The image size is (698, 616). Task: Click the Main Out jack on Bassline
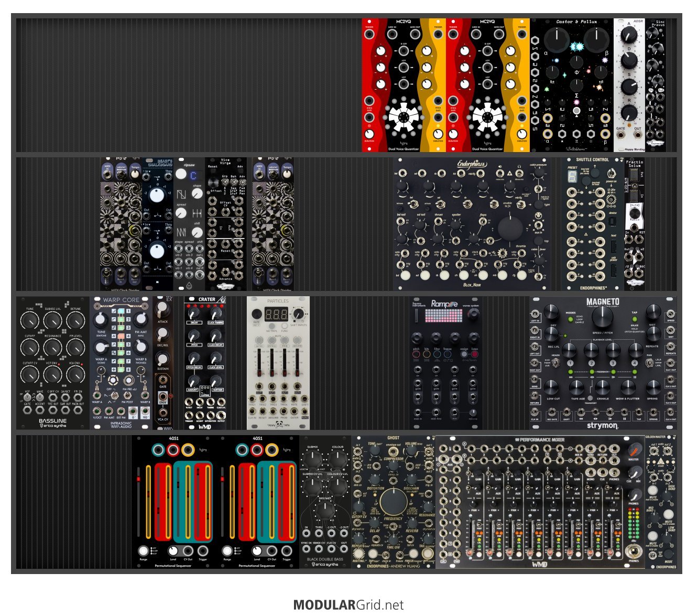tap(78, 411)
